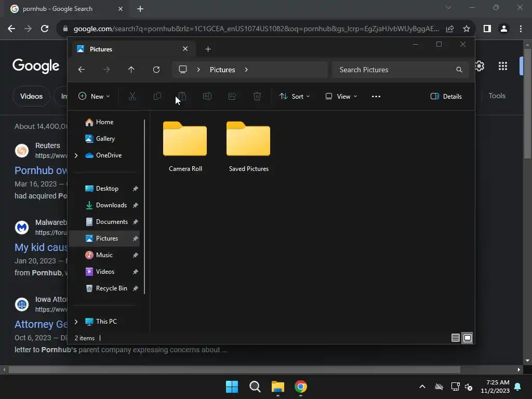Click the Videos filter on Google
Image resolution: width=532 pixels, height=399 pixels.
pos(31,96)
